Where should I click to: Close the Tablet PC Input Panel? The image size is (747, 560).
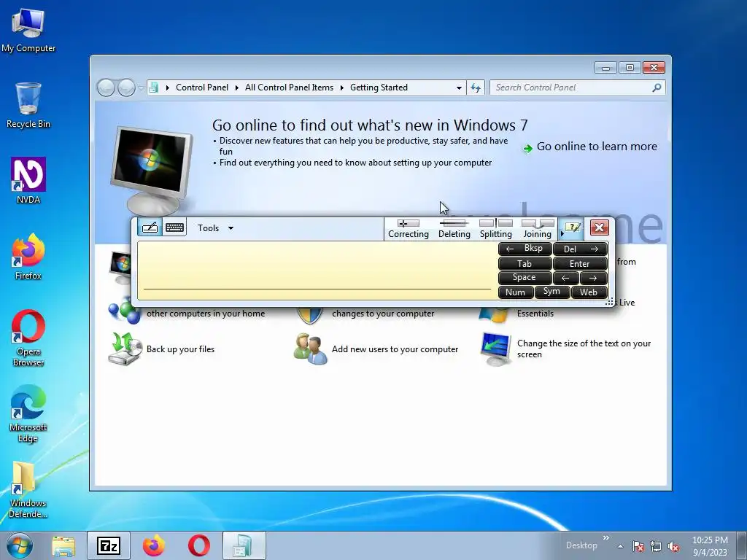pyautogui.click(x=600, y=227)
